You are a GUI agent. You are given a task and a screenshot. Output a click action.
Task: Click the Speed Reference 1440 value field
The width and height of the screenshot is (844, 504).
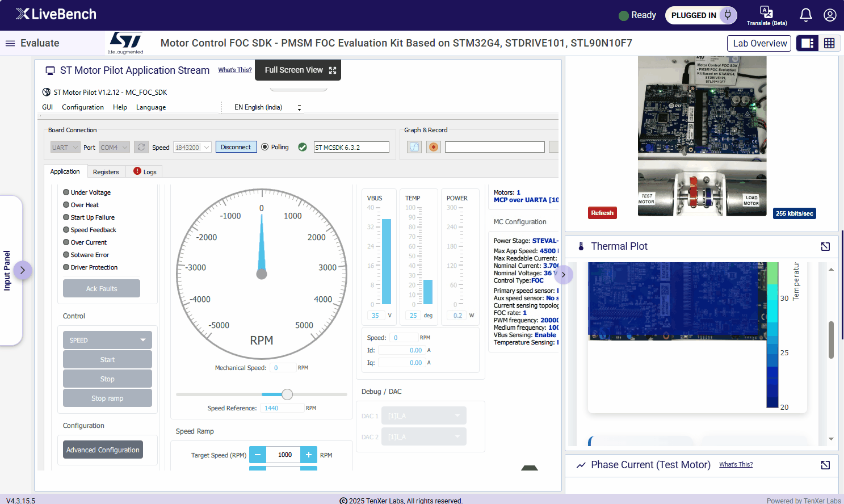tap(282, 408)
